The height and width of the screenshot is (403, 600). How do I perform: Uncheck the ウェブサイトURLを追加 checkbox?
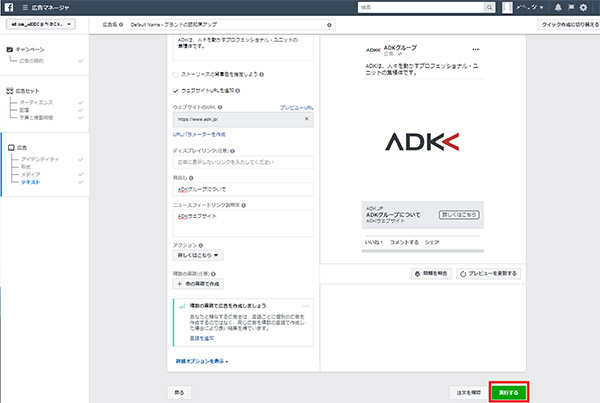pyautogui.click(x=176, y=91)
